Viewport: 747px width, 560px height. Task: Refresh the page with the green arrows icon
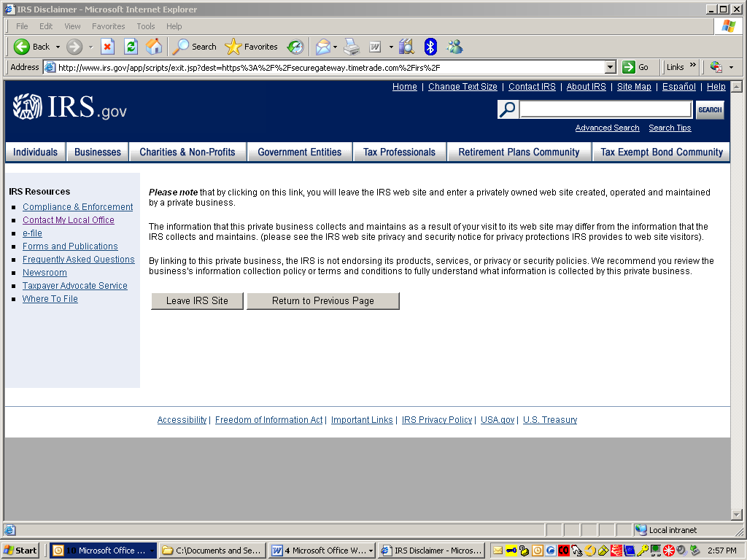coord(131,47)
